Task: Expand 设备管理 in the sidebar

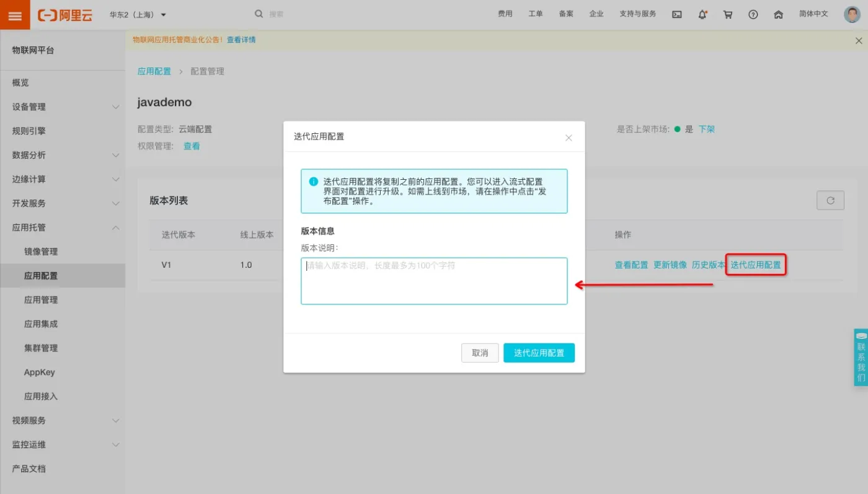Action: pos(63,107)
